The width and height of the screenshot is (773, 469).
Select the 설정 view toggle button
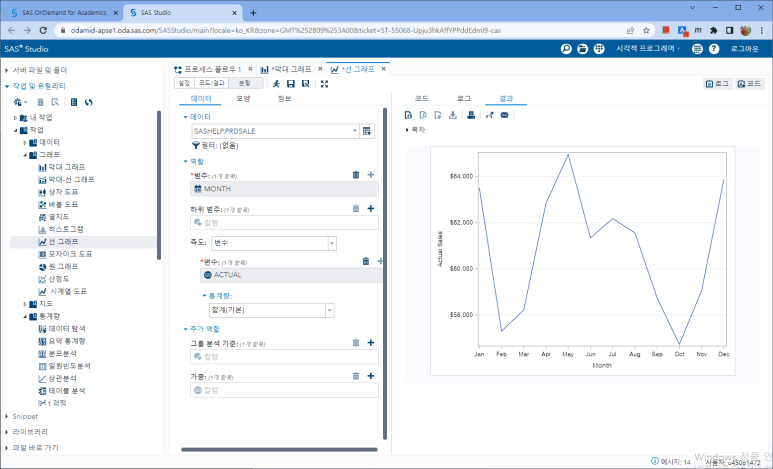(184, 83)
